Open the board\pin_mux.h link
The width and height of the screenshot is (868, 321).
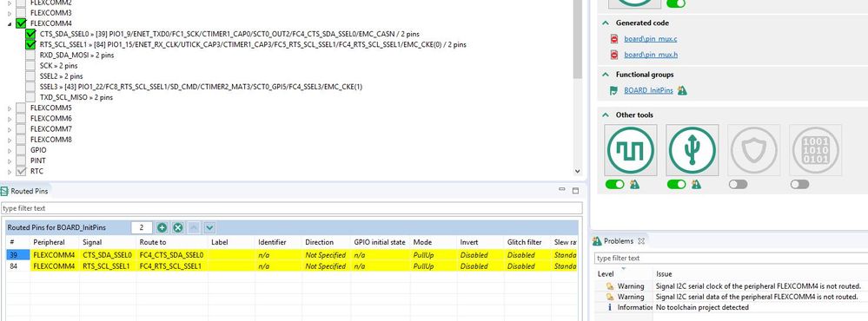(x=651, y=55)
